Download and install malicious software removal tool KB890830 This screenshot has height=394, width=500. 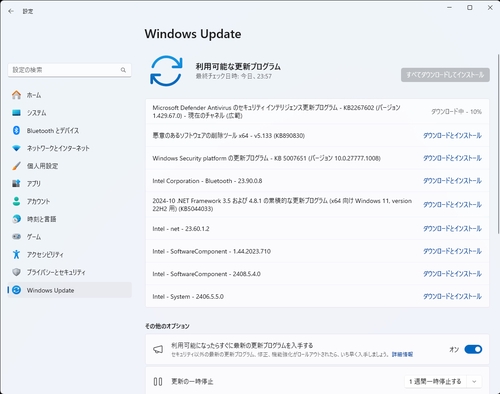pos(452,135)
